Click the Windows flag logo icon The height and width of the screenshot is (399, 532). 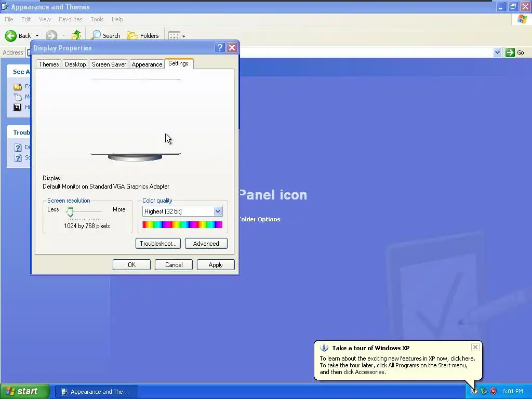click(522, 19)
